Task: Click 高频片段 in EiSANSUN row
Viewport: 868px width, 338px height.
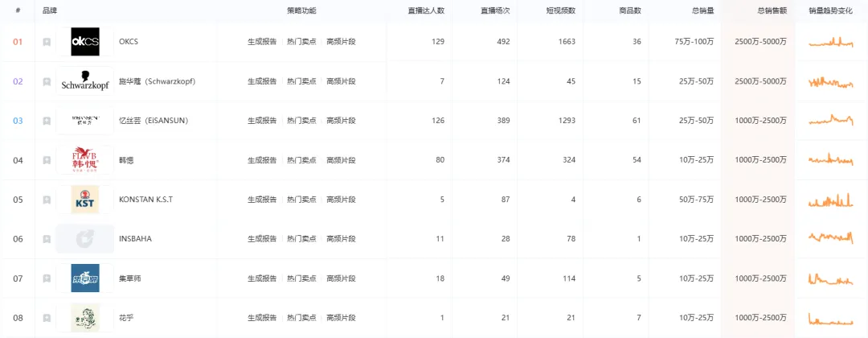Action: [341, 121]
